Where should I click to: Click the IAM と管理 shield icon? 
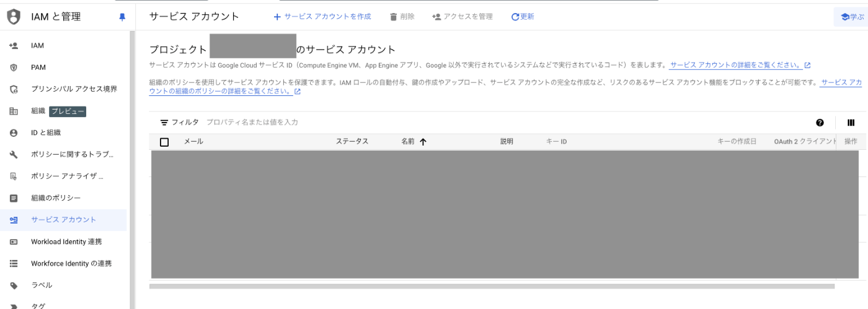click(x=14, y=17)
